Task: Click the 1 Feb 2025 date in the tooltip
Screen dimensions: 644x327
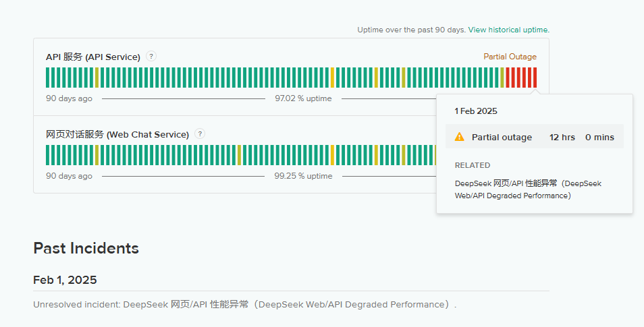Action: pos(476,111)
